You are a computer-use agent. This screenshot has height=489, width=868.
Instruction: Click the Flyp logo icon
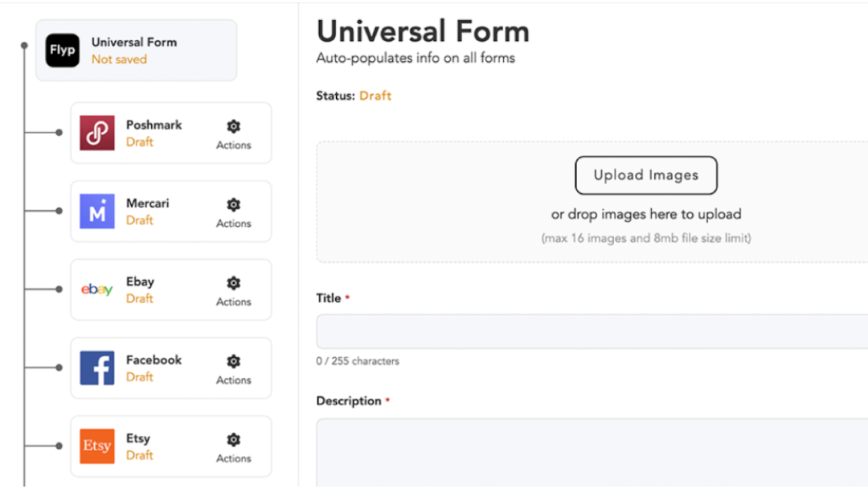[x=62, y=50]
